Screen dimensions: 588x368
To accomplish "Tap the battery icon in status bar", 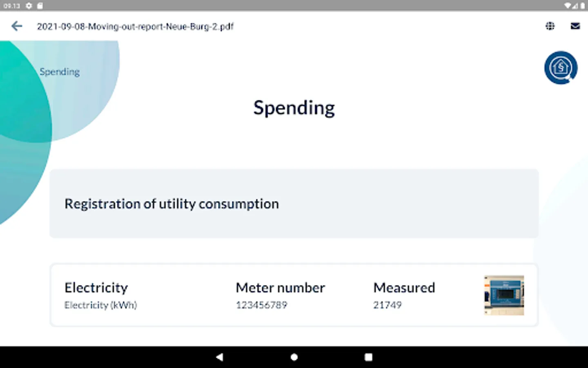I will [582, 6].
